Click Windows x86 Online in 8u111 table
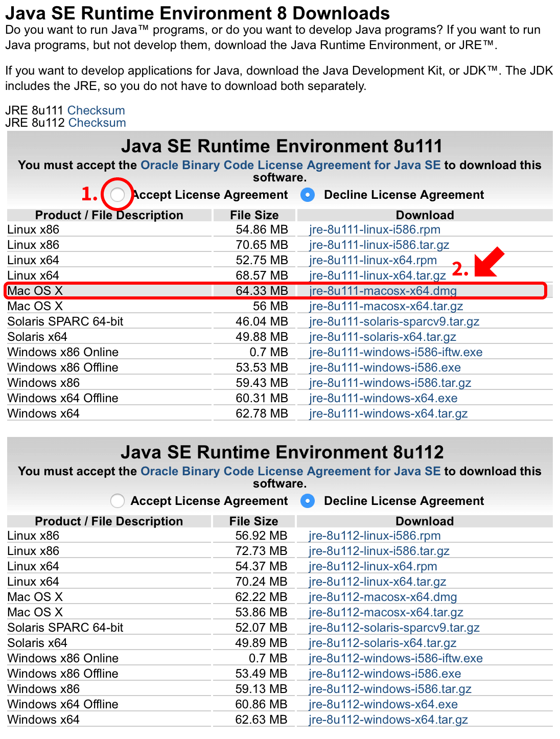This screenshot has height=739, width=560. click(63, 352)
